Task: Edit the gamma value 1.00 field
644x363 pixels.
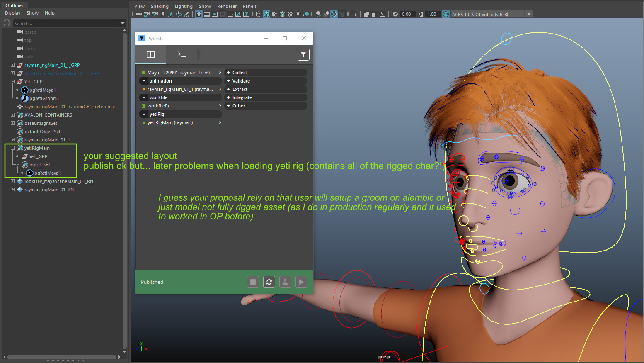Action: pos(433,14)
